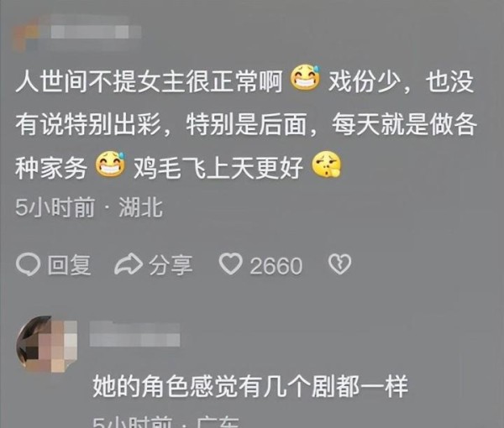Open the top commenter's blurred avatar
The image size is (504, 428).
click(x=24, y=34)
